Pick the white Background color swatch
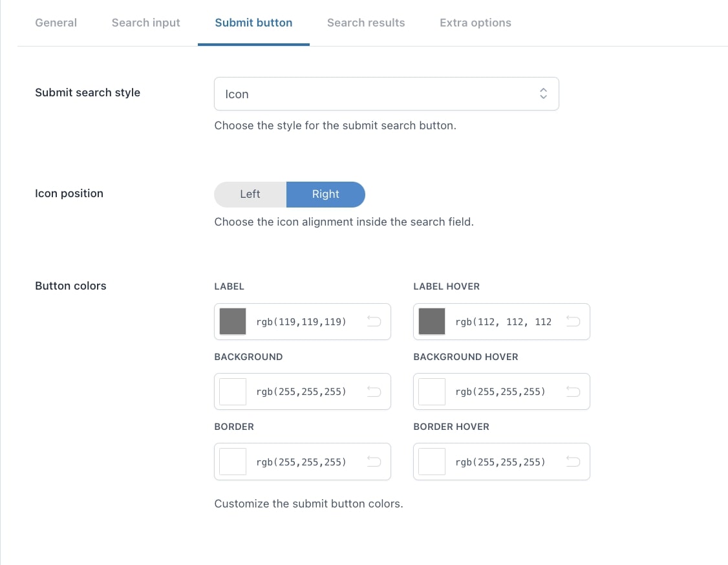Screen dimensions: 728x565 [x=233, y=391]
